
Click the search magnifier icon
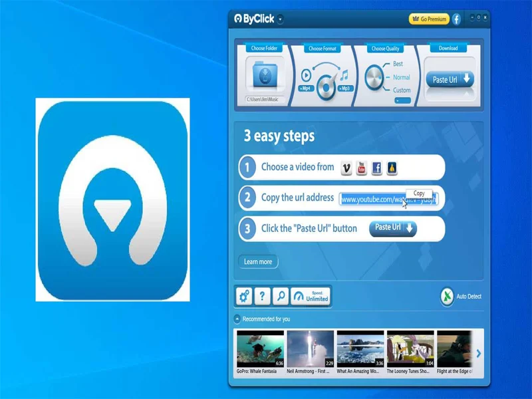point(281,295)
